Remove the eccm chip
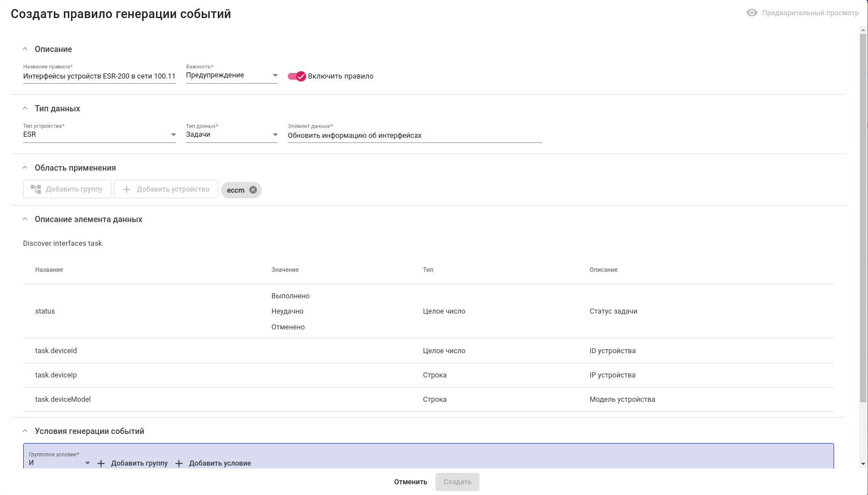 (x=253, y=190)
